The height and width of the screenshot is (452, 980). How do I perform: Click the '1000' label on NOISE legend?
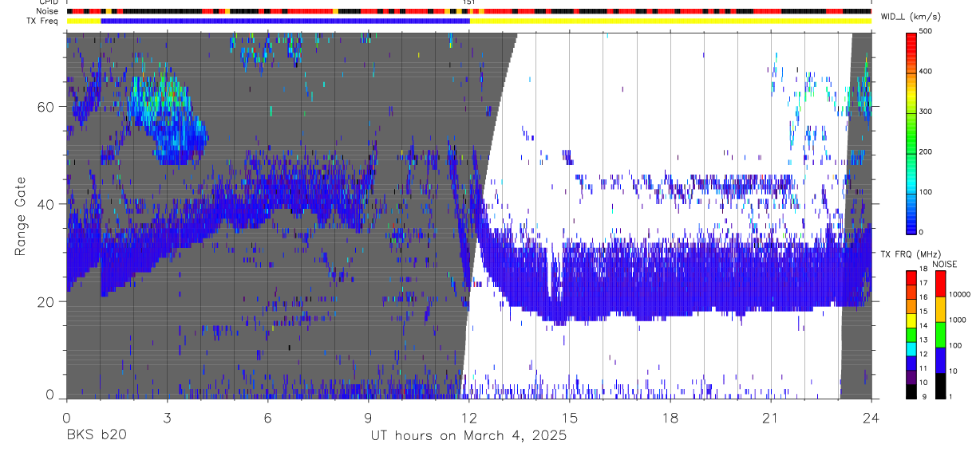click(959, 320)
